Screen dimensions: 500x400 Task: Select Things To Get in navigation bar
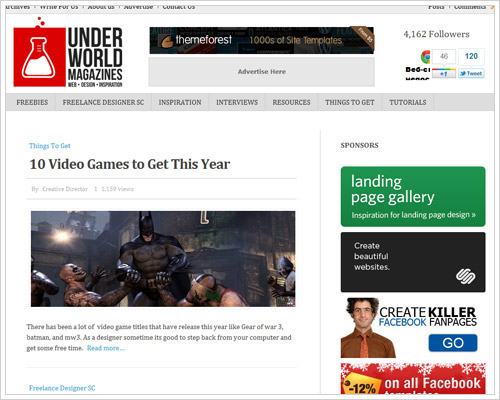(350, 102)
